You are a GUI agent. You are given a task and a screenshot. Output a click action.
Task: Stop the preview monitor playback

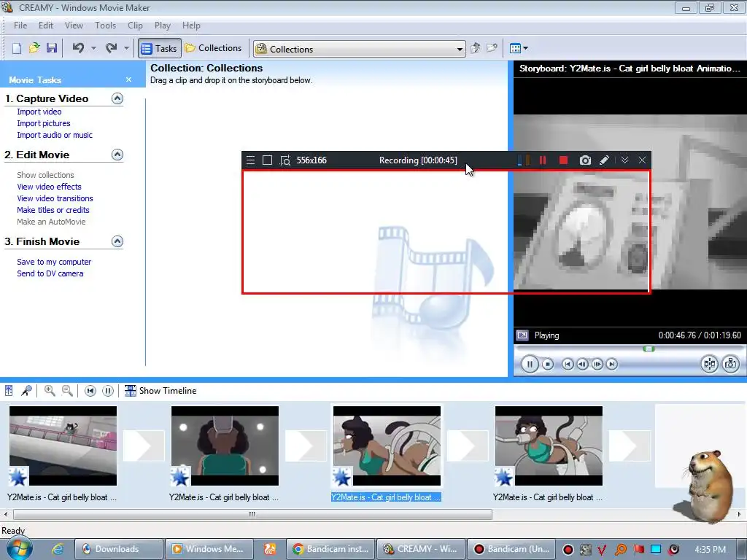click(x=548, y=365)
